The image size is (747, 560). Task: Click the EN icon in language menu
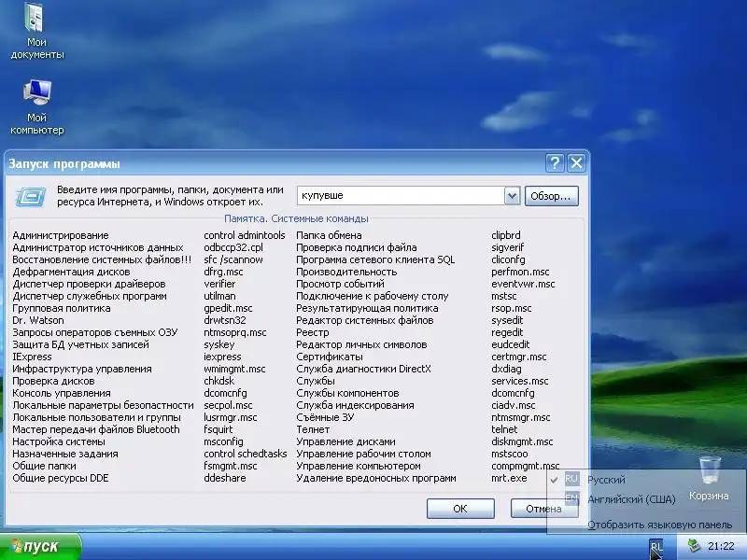571,498
